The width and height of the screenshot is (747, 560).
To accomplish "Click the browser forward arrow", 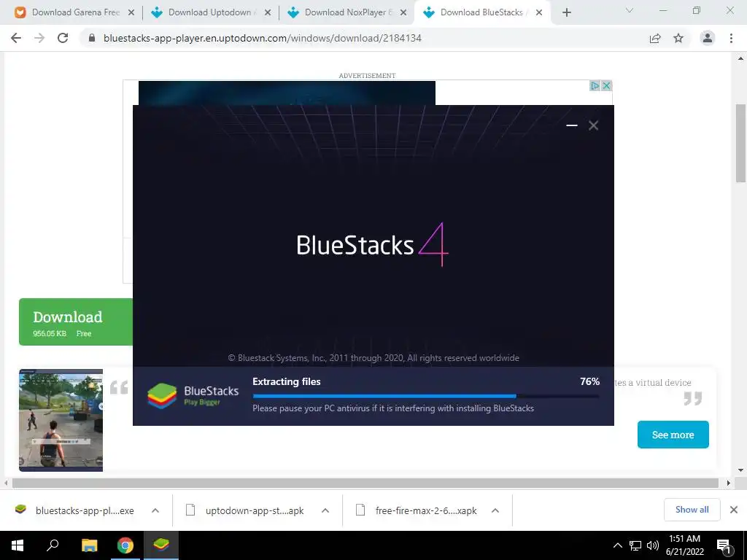I will point(39,38).
